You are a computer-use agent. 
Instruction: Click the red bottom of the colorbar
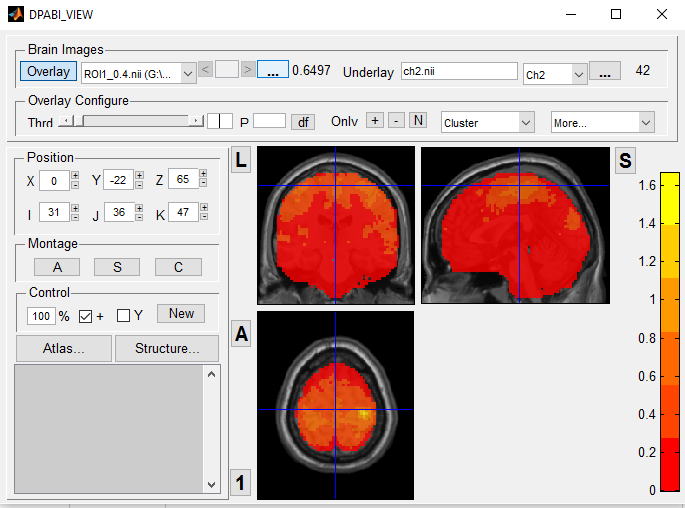click(670, 464)
